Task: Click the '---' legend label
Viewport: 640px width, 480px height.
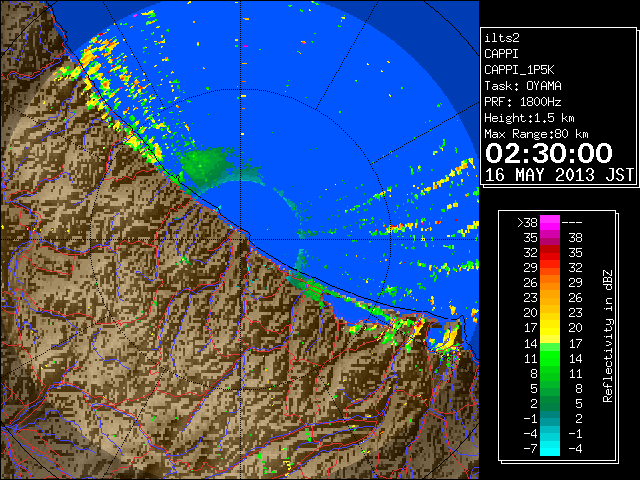Action: (572, 223)
